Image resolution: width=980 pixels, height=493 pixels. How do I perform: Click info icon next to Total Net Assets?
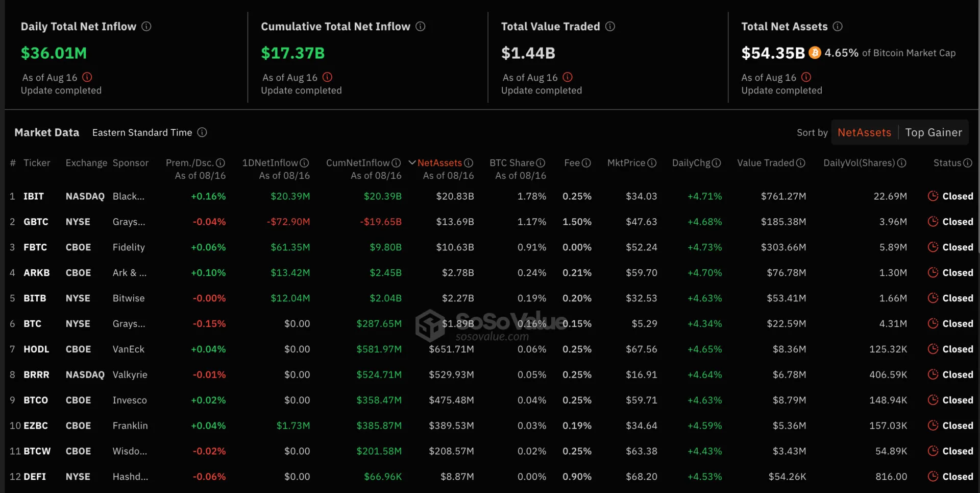[x=838, y=27]
